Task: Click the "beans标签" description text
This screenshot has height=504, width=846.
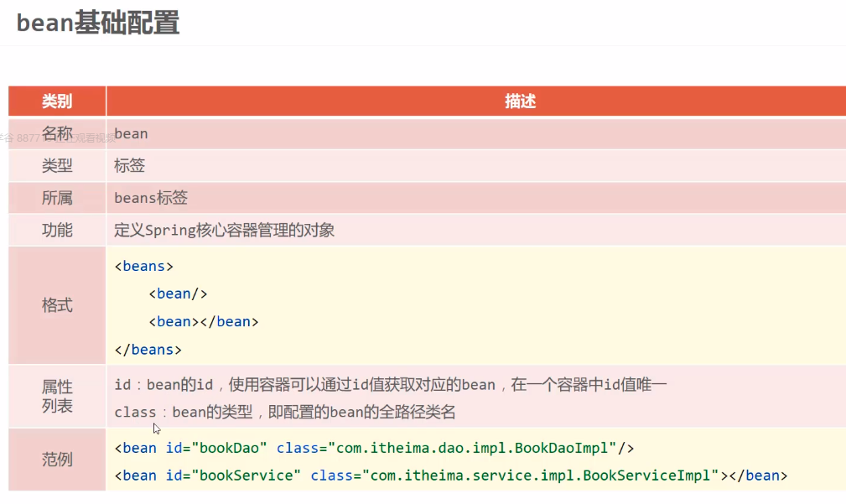Action: [151, 198]
